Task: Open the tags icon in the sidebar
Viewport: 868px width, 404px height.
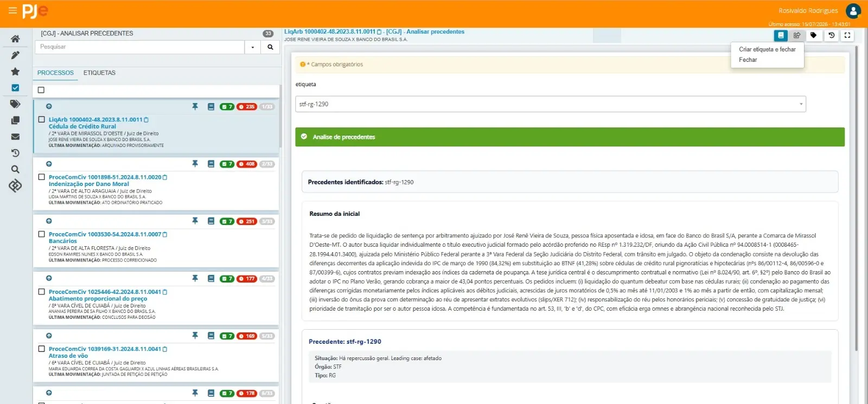Action: pyautogui.click(x=15, y=104)
